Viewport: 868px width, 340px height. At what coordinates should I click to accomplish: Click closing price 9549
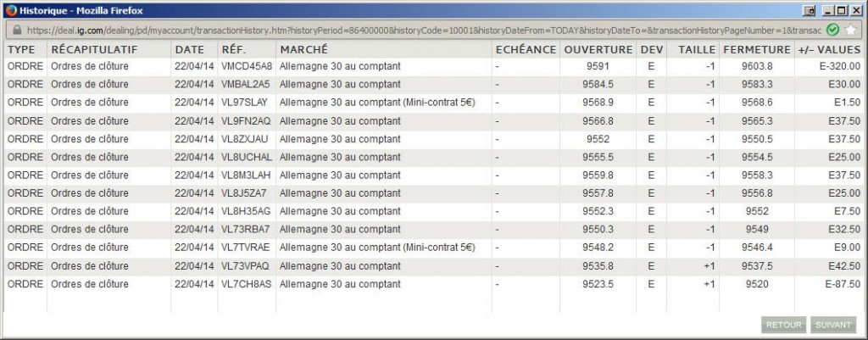coord(757,229)
